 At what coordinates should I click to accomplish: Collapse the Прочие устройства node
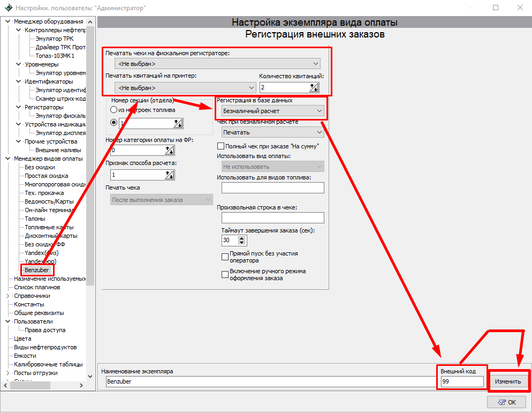19,141
